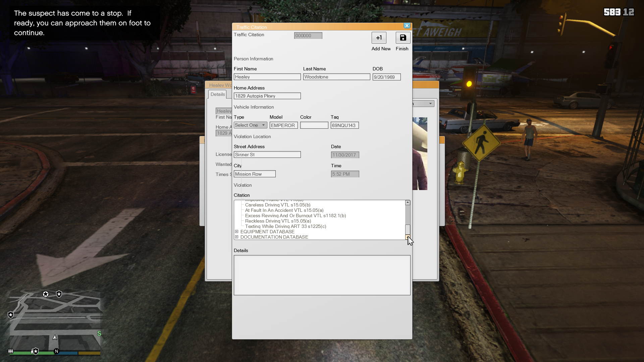This screenshot has width=644, height=362.
Task: Select Reckless Driving VTL s15.05(a) citation
Action: click(278, 221)
